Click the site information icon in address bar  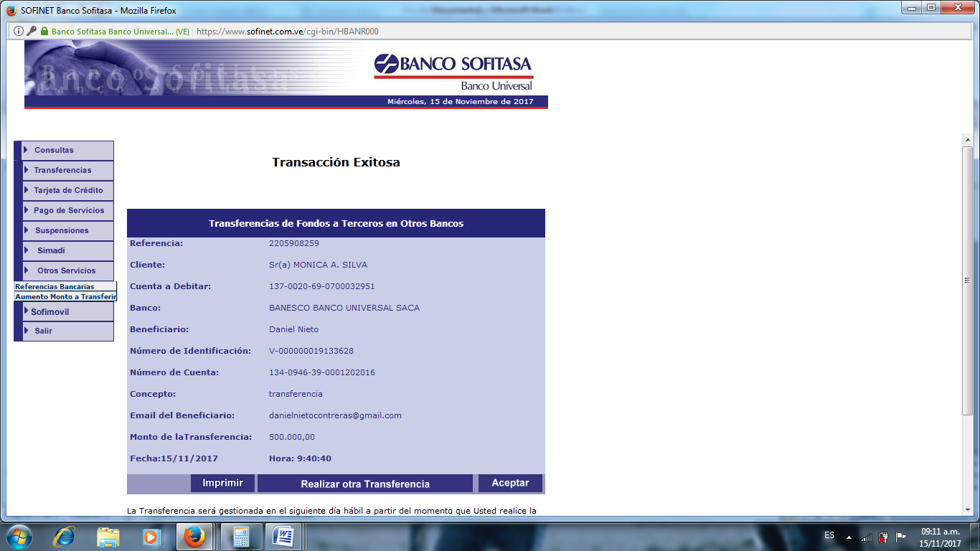(19, 32)
